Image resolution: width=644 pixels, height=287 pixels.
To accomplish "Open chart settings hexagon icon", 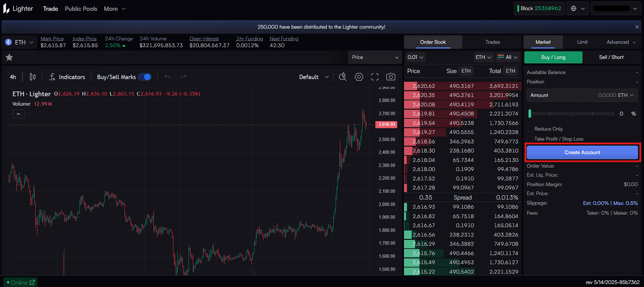I will point(359,77).
